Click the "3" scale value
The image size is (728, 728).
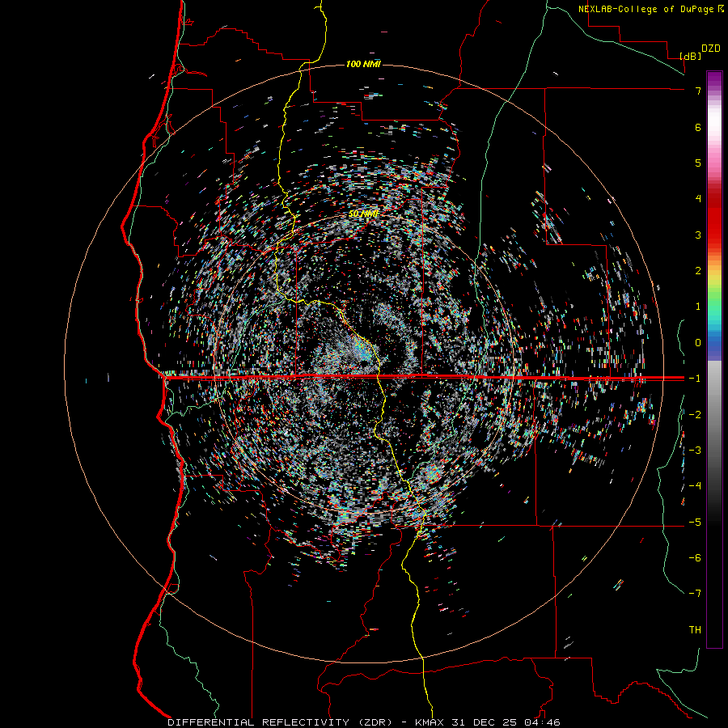tap(698, 235)
